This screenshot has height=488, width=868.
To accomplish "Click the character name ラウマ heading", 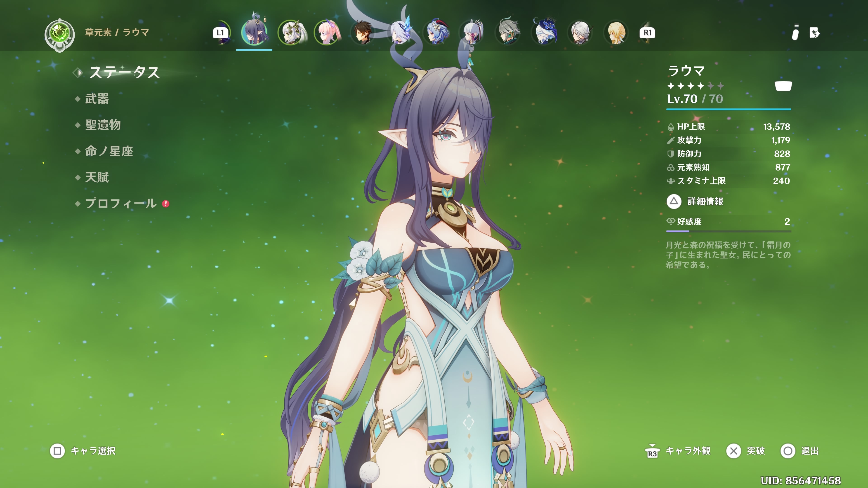I will click(x=686, y=71).
